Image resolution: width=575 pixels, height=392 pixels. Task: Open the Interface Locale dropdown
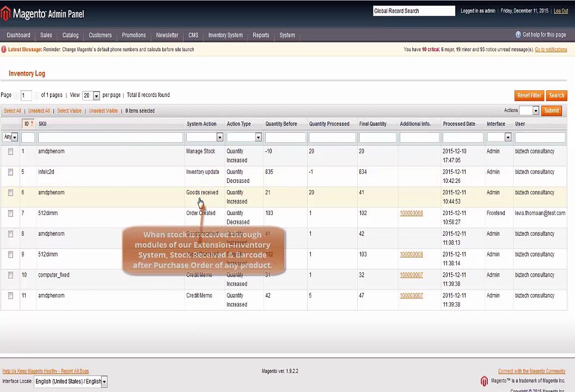70,381
